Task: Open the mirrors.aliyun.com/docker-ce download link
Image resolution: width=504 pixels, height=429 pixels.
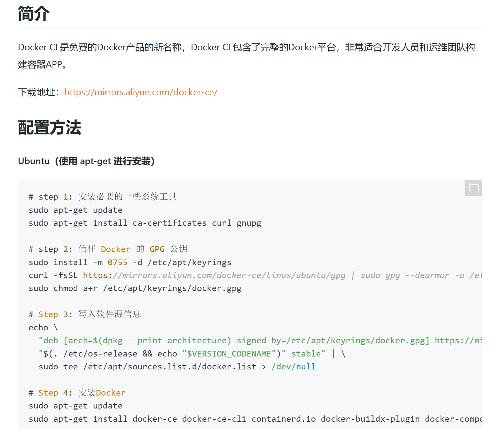Action: click(x=141, y=92)
